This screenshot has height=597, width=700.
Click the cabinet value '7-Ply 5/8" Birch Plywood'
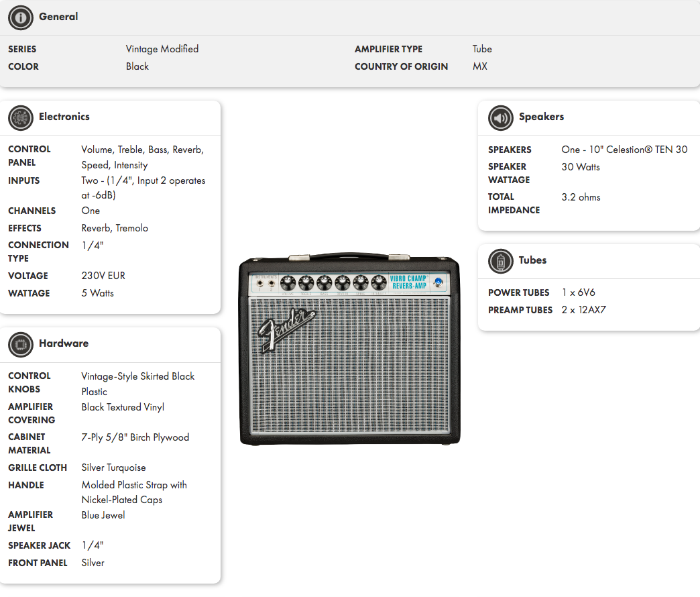135,437
